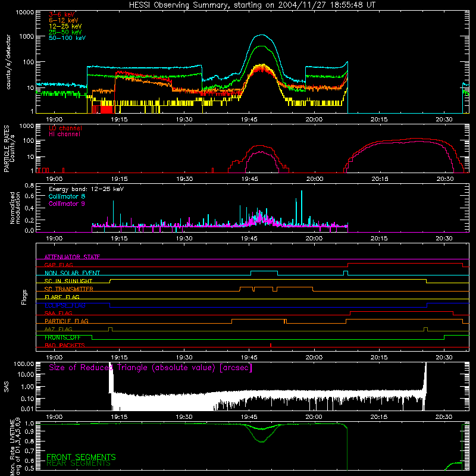Click the PARTICLE_FLAG label
Viewport: 476px width, 476px height.
point(67,321)
